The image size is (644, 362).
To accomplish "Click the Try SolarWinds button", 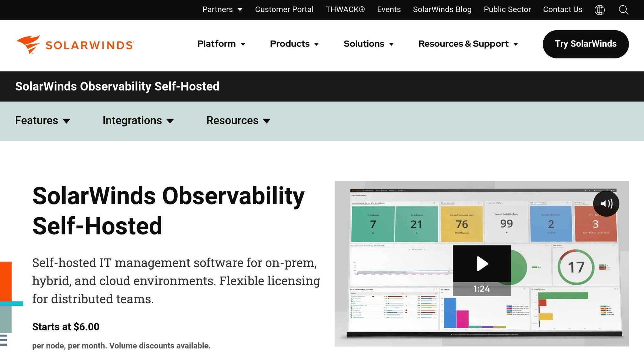I will click(x=586, y=44).
